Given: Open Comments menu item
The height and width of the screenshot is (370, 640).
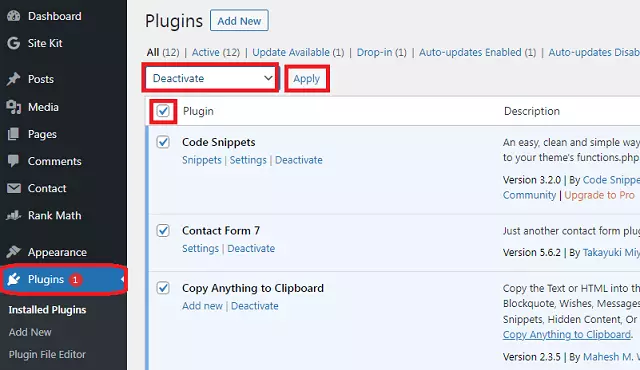Looking at the screenshot, I should (x=55, y=161).
